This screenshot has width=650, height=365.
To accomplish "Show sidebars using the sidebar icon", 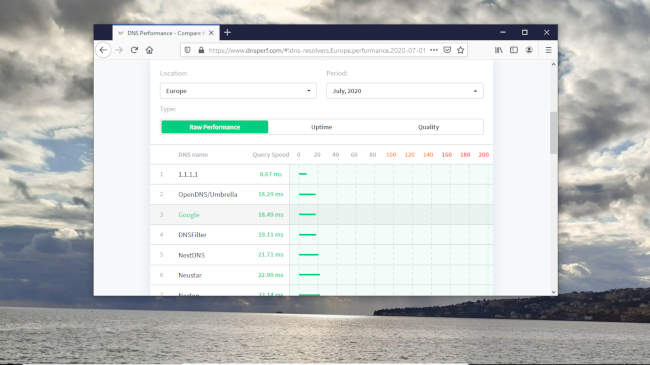I will [514, 50].
